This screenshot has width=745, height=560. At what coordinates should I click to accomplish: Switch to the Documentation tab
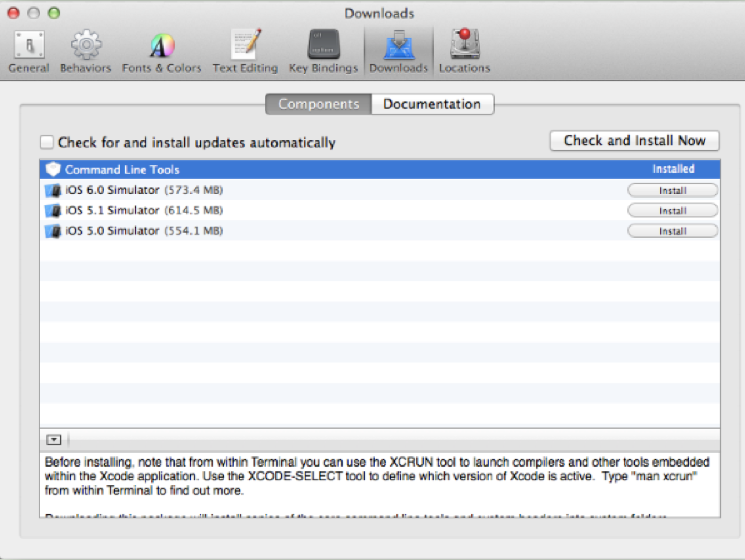[x=432, y=104]
